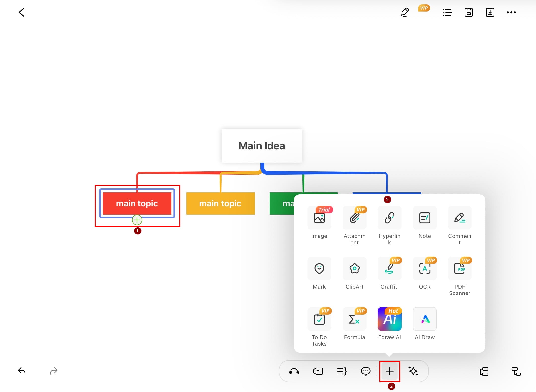This screenshot has height=392, width=536.
Task: Launch the AI Draw feature
Action: 425,319
